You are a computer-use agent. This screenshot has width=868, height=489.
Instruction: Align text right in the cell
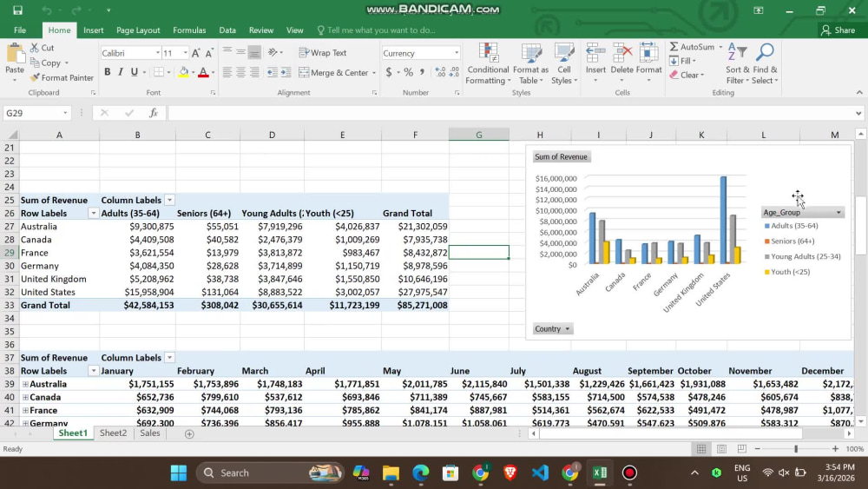[254, 72]
